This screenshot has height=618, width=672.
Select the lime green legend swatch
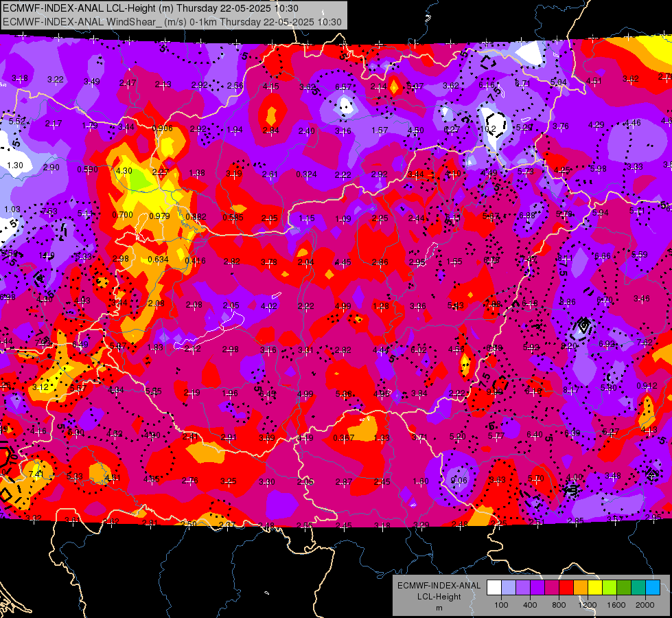pos(610,588)
